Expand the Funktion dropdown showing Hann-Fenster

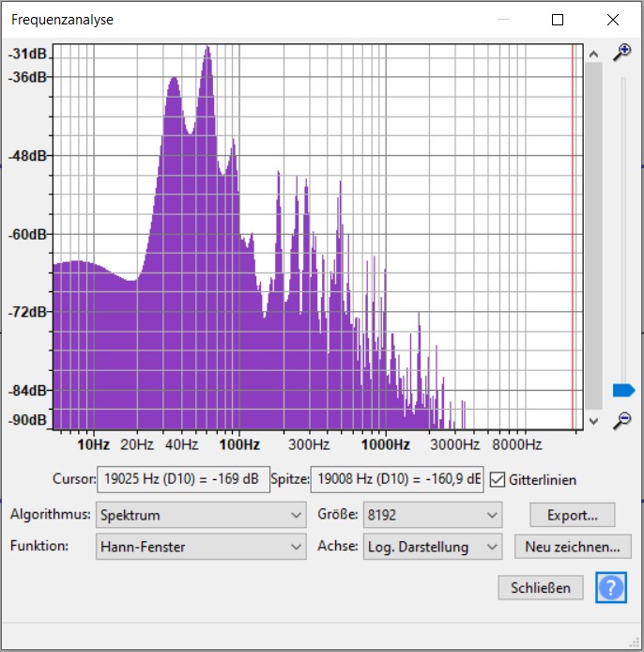click(x=202, y=546)
